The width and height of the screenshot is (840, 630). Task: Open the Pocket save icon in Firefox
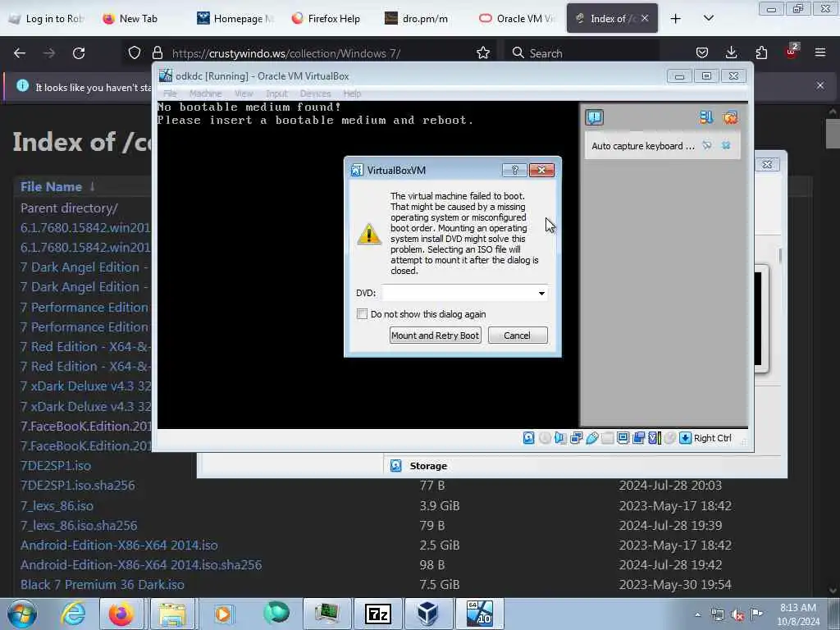tap(702, 53)
